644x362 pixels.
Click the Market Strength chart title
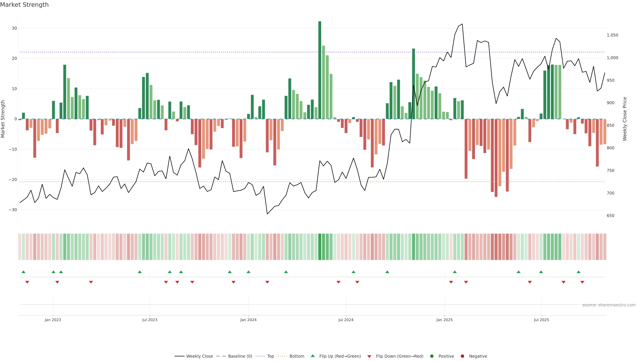[24, 5]
